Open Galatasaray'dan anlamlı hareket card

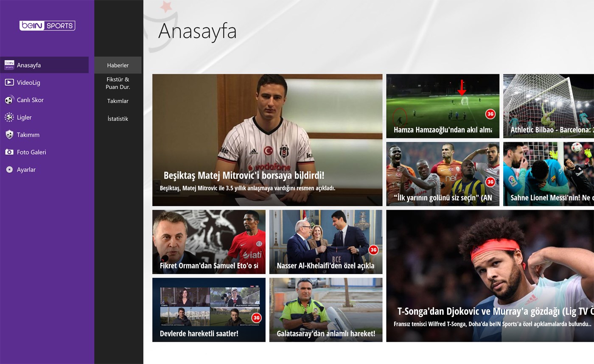[326, 310]
